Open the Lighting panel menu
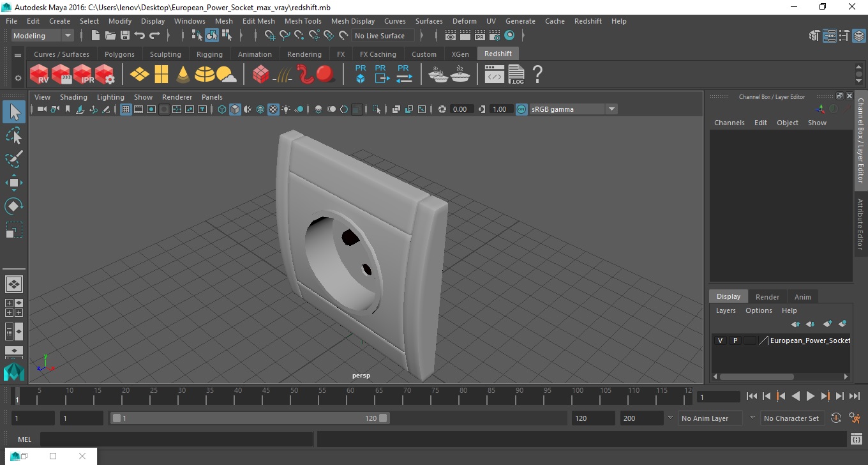The width and height of the screenshot is (868, 465). click(x=110, y=97)
